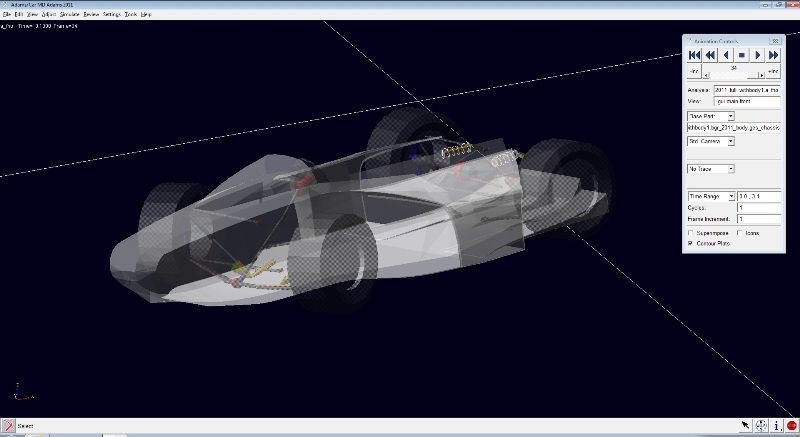Toggle the Icons checkbox
This screenshot has height=437, width=800.
pos(738,232)
